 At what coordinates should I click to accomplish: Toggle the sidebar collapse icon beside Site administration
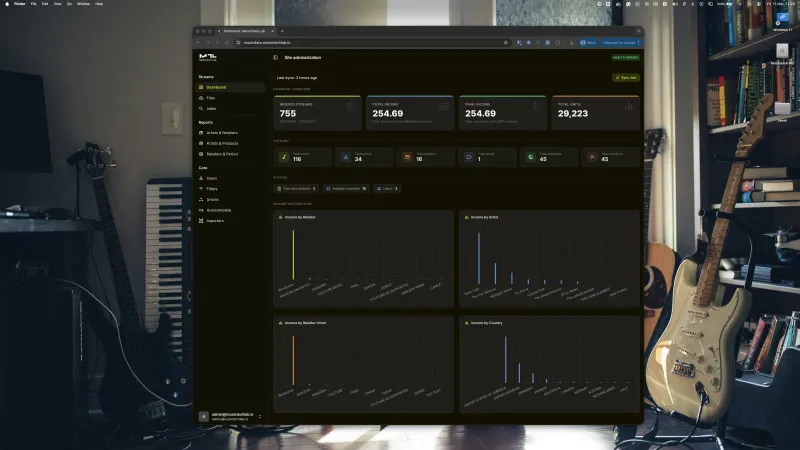[x=276, y=58]
